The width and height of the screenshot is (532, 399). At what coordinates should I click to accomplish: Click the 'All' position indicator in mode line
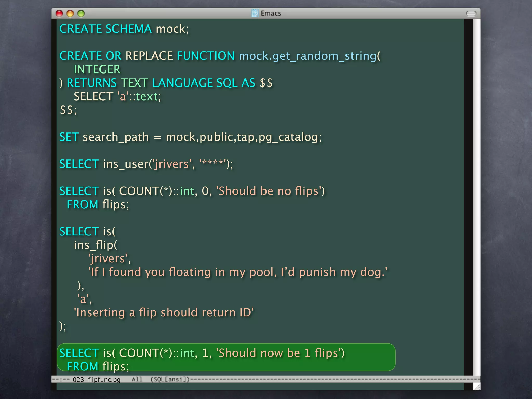click(x=137, y=379)
